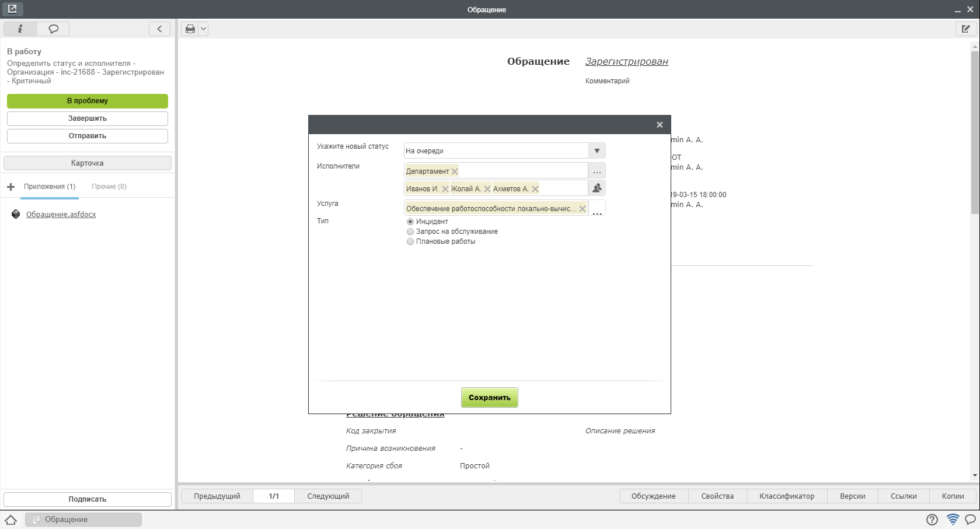980x529 pixels.
Task: Click the 'Отправить' button
Action: [88, 136]
